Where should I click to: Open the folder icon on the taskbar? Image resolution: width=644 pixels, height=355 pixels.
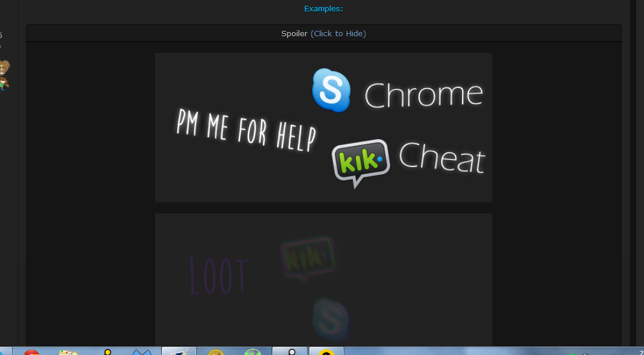coord(68,352)
